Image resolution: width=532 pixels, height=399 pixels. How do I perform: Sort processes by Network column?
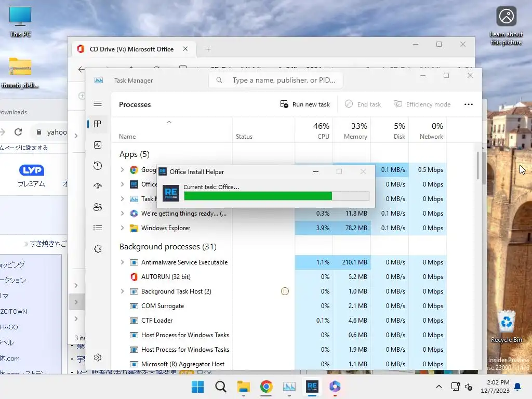pos(428,130)
